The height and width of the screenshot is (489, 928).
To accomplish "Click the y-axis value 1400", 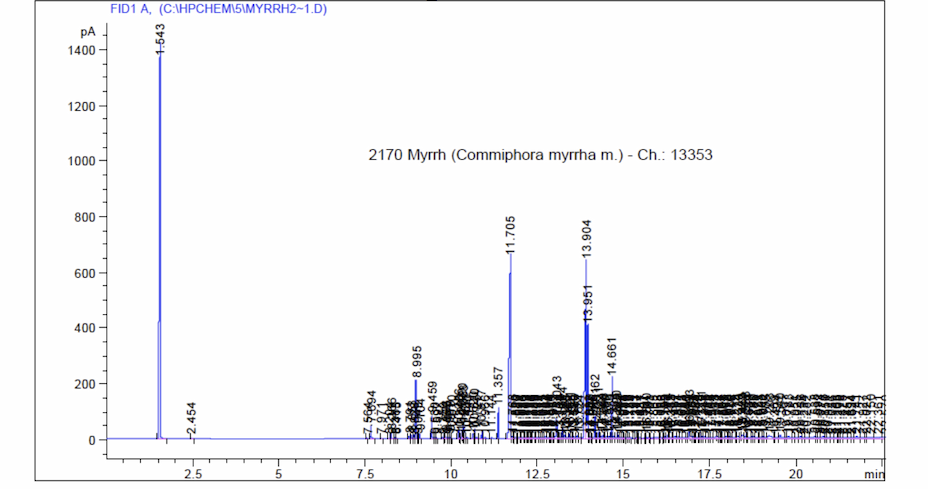I will (x=81, y=50).
